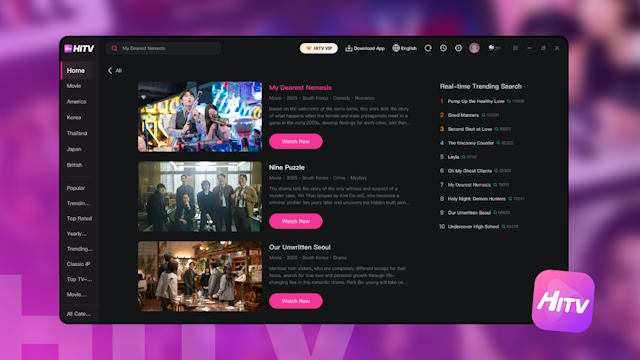Open the Thailand sidebar category
Screen dimensions: 640x360
[77, 133]
